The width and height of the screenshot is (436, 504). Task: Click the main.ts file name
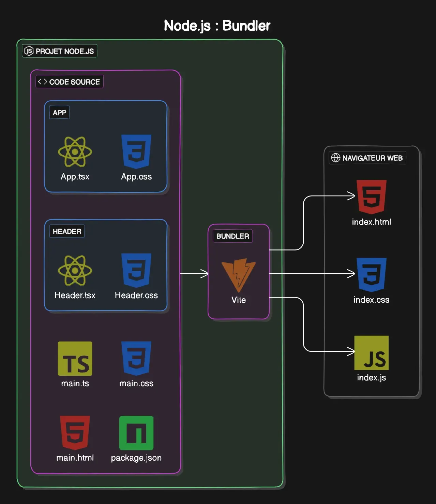pos(75,384)
